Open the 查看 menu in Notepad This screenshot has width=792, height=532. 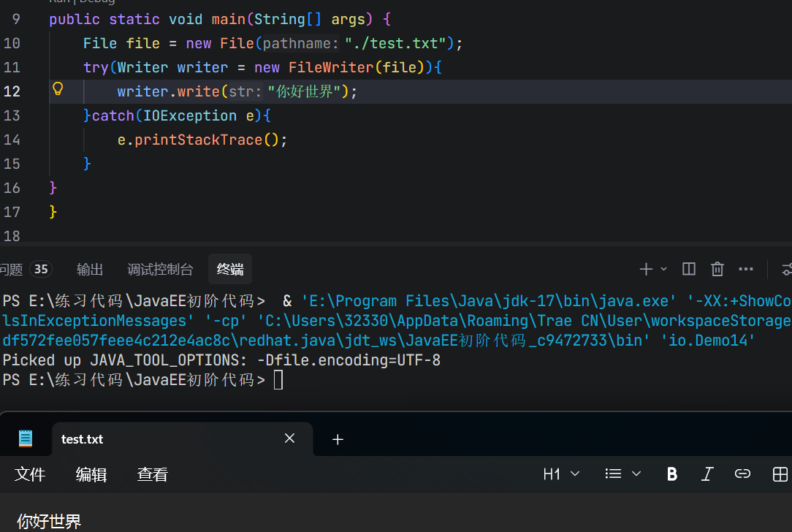tap(152, 474)
